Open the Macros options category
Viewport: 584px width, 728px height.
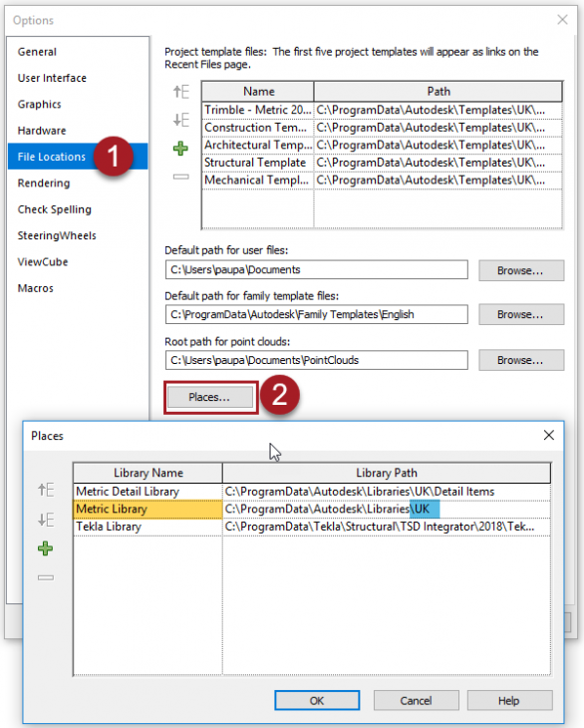coord(35,288)
